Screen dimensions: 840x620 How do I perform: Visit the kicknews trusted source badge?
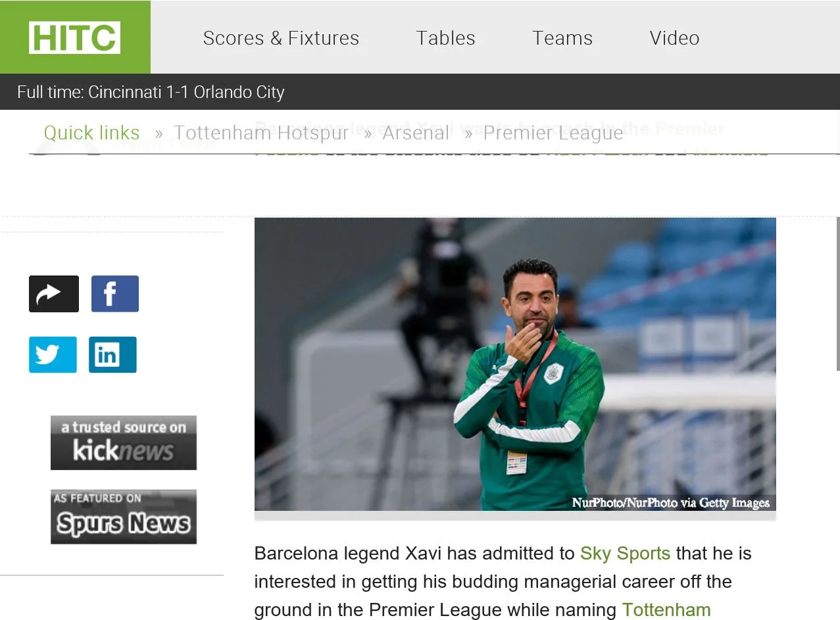click(123, 442)
